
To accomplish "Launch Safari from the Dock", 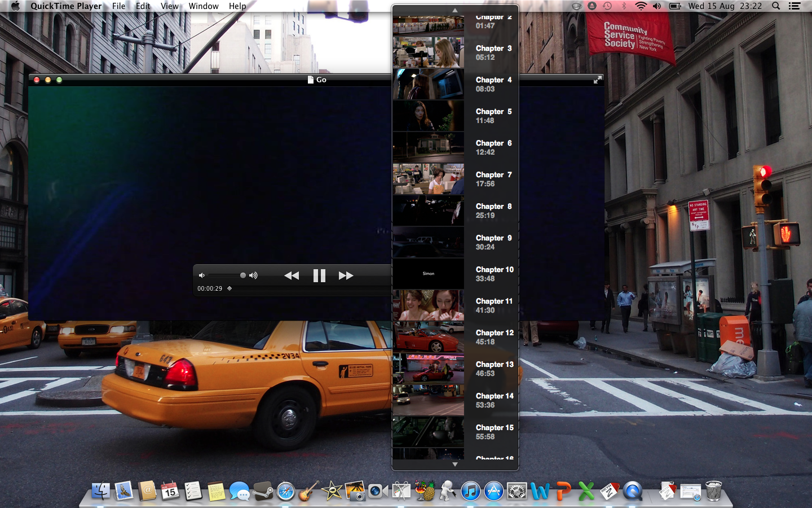I will point(286,491).
